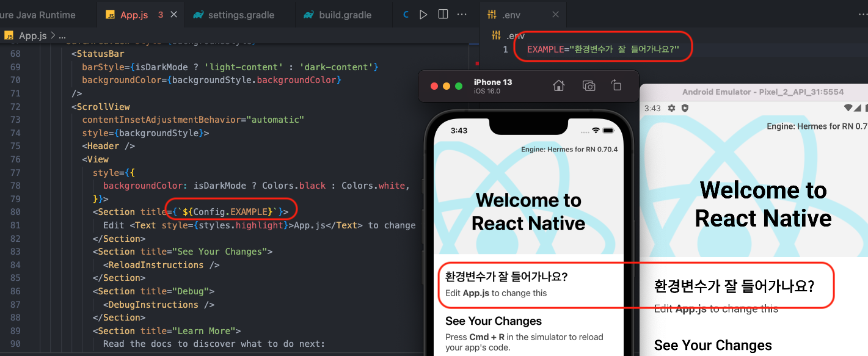Click line number 1 in .env editor
The image size is (868, 356).
505,49
